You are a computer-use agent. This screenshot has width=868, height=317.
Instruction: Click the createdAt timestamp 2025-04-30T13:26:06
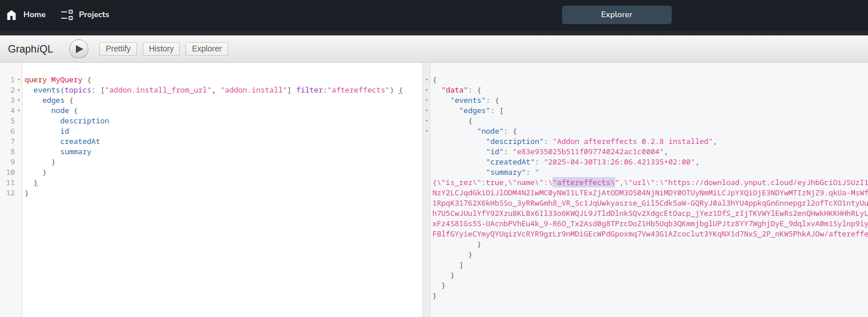click(618, 162)
